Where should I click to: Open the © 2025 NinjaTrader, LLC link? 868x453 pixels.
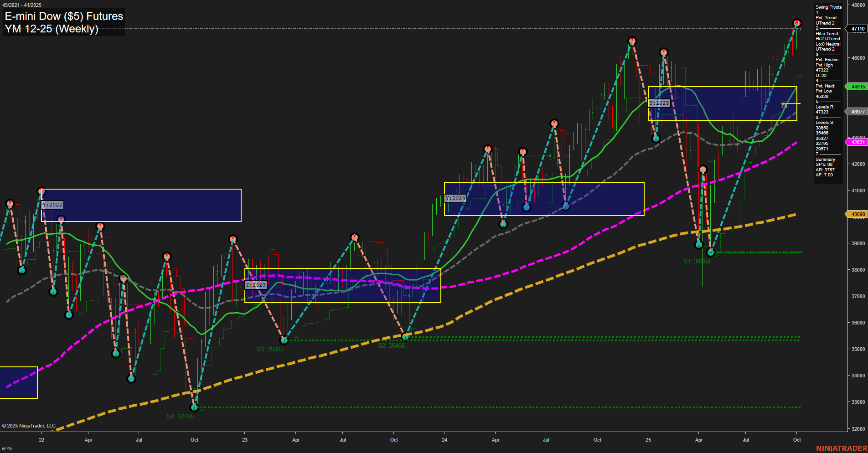tap(28, 425)
